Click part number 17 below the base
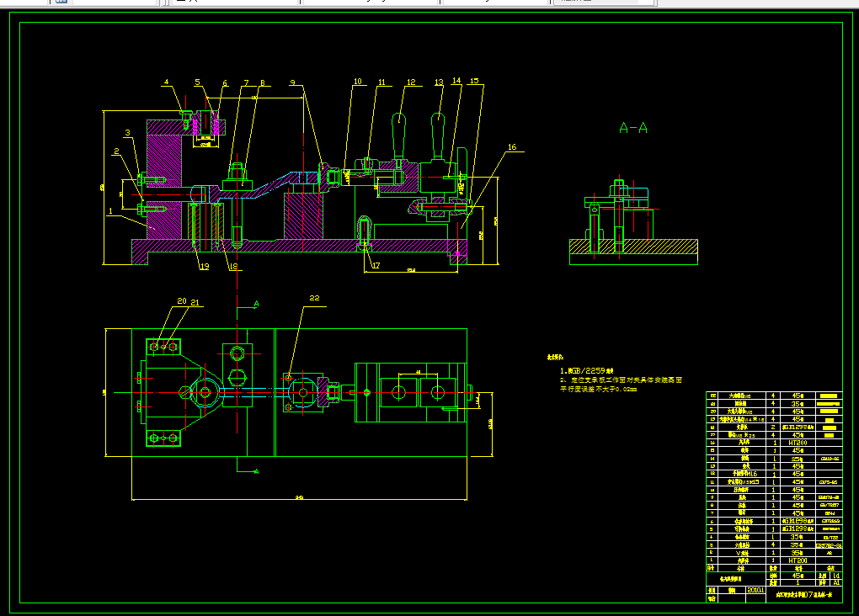 pyautogui.click(x=375, y=266)
